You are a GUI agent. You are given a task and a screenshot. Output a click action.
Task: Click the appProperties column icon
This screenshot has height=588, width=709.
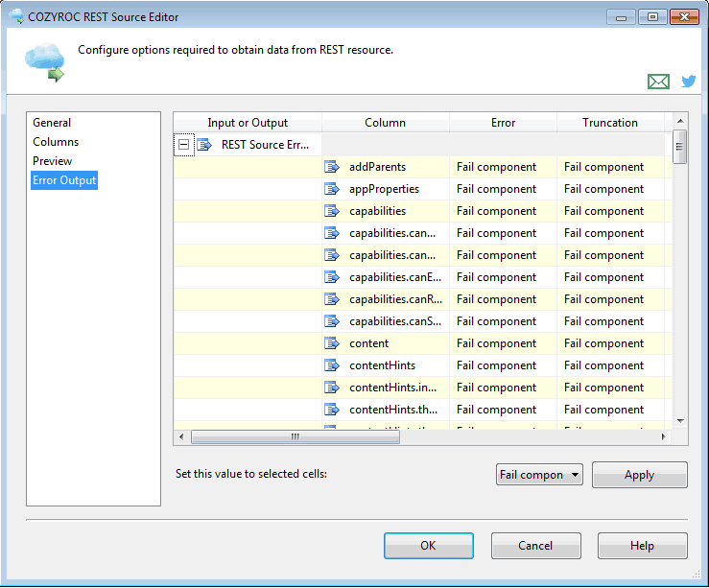332,189
